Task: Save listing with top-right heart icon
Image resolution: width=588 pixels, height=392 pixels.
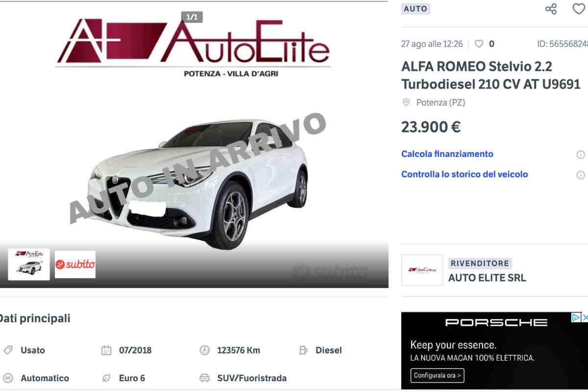Action: pyautogui.click(x=579, y=9)
